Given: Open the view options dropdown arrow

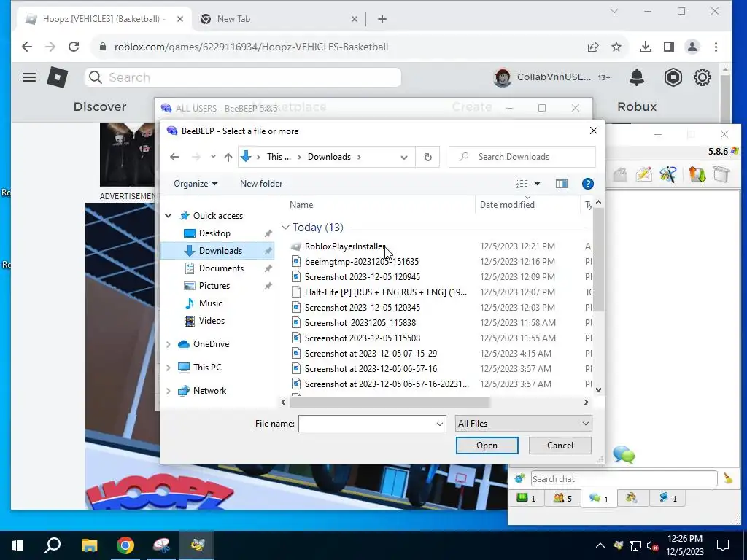Looking at the screenshot, I should [x=537, y=184].
